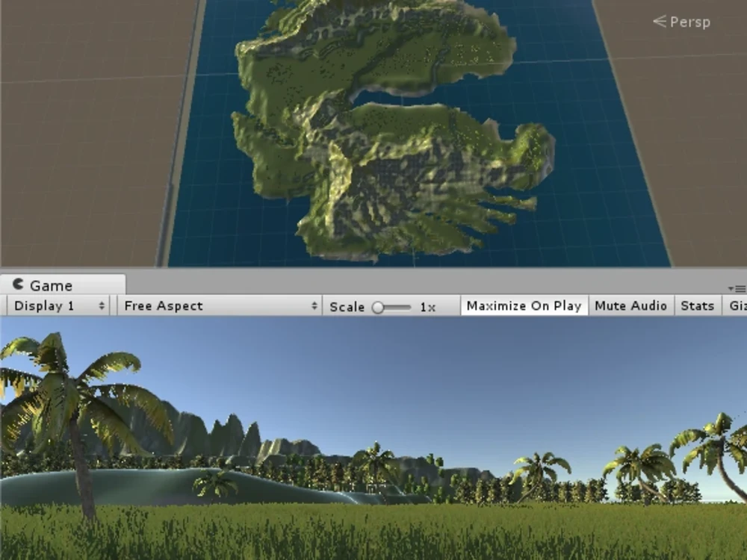
Task: Toggle the Stats overlay on
Action: coord(697,305)
